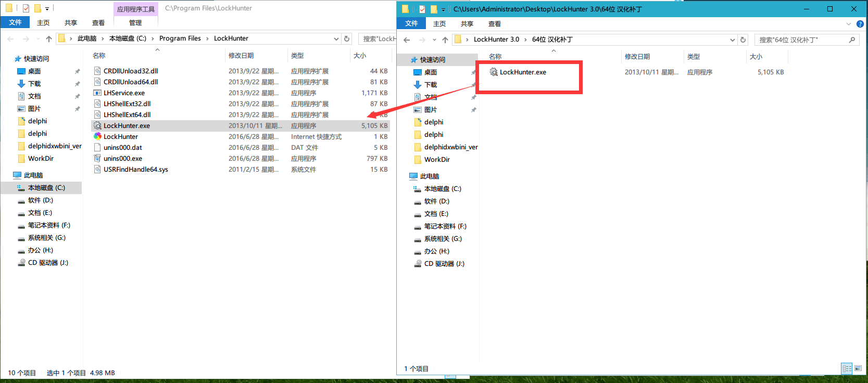This screenshot has width=868, height=383.
Task: Open the 管理 tab in the left window
Action: coord(135,23)
